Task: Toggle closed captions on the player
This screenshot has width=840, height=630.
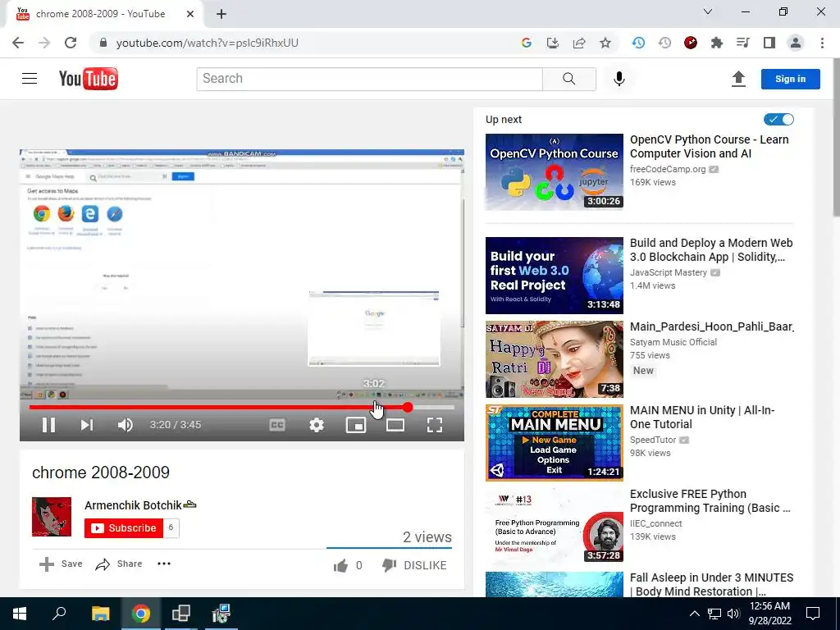Action: point(277,425)
